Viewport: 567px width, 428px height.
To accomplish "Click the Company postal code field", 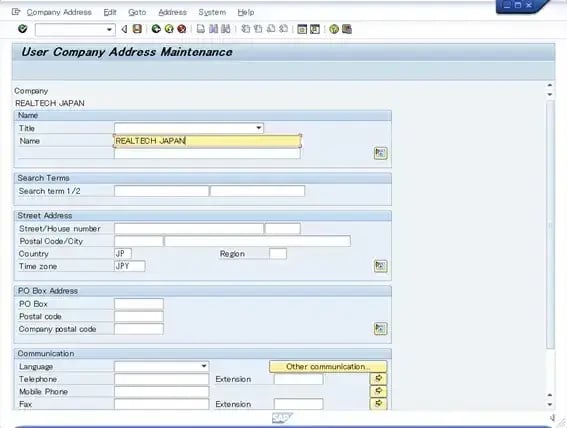I will click(138, 329).
